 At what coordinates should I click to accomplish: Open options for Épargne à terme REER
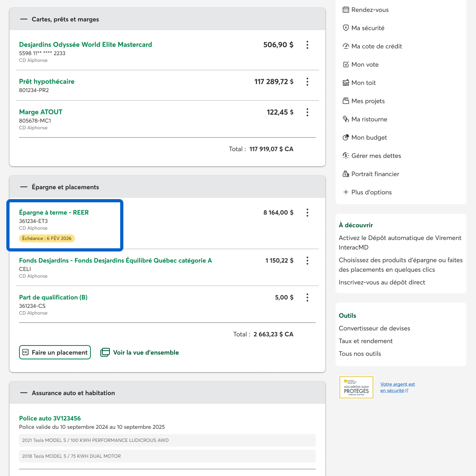307,213
